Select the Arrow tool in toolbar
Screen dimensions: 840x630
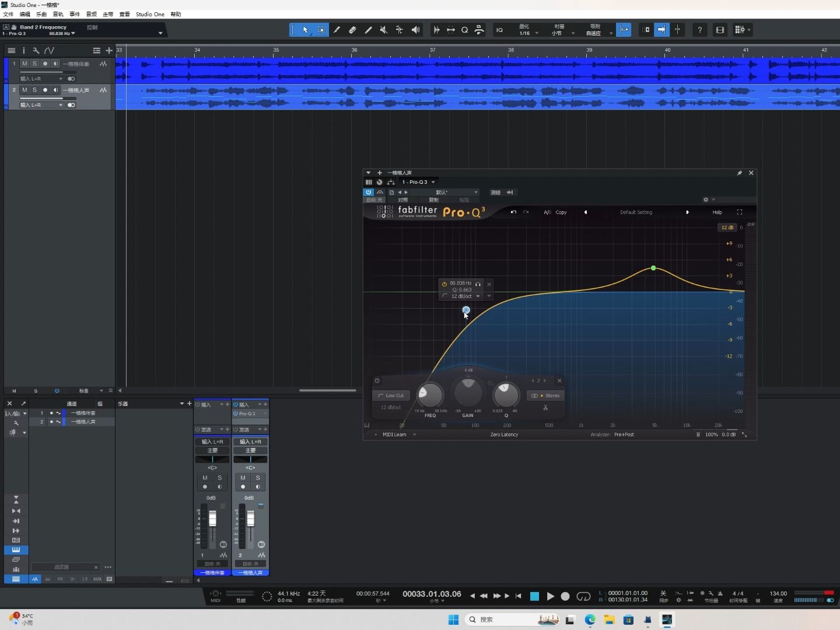click(x=305, y=30)
